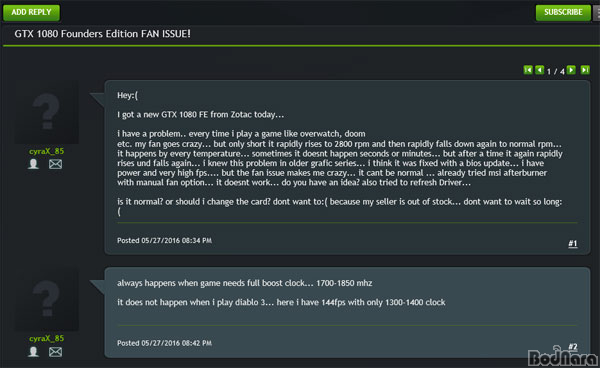
Task: Jump to the last page of the thread
Action: pos(585,70)
